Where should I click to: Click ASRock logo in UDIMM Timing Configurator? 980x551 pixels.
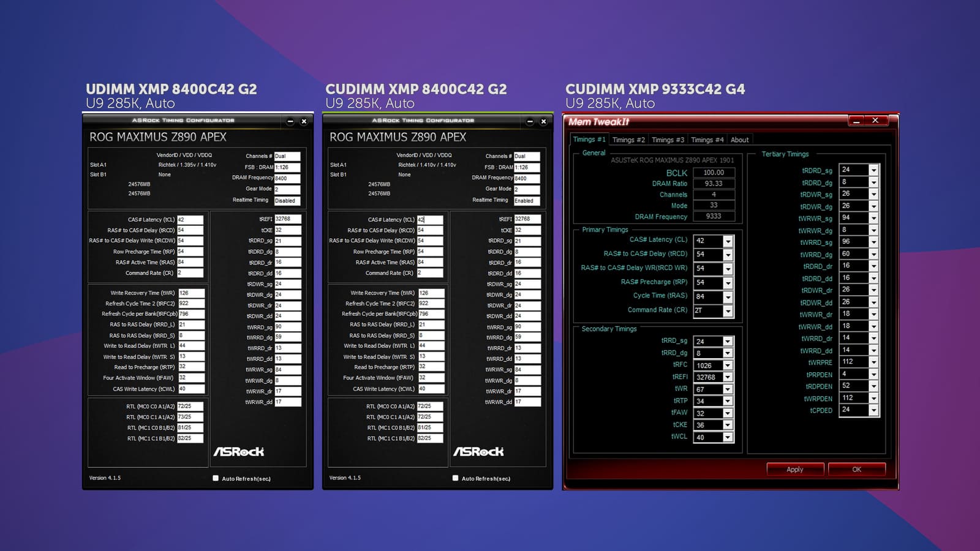coord(239,452)
